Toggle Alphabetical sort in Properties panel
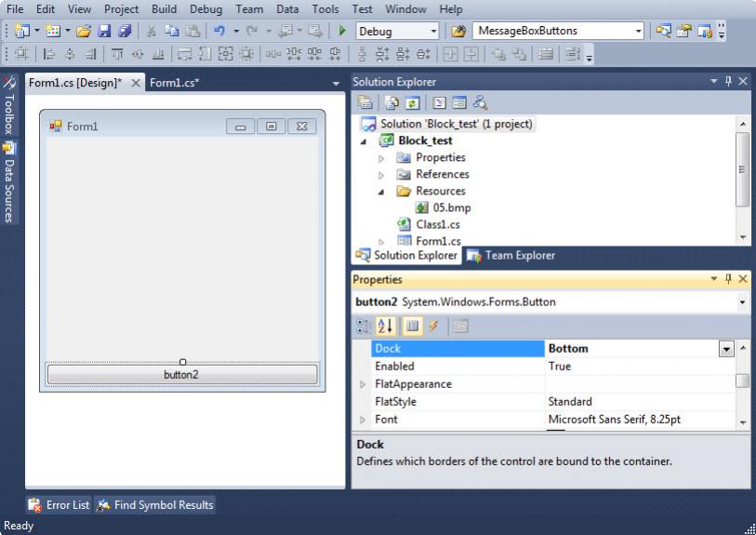Image resolution: width=756 pixels, height=535 pixels. pos(385,326)
